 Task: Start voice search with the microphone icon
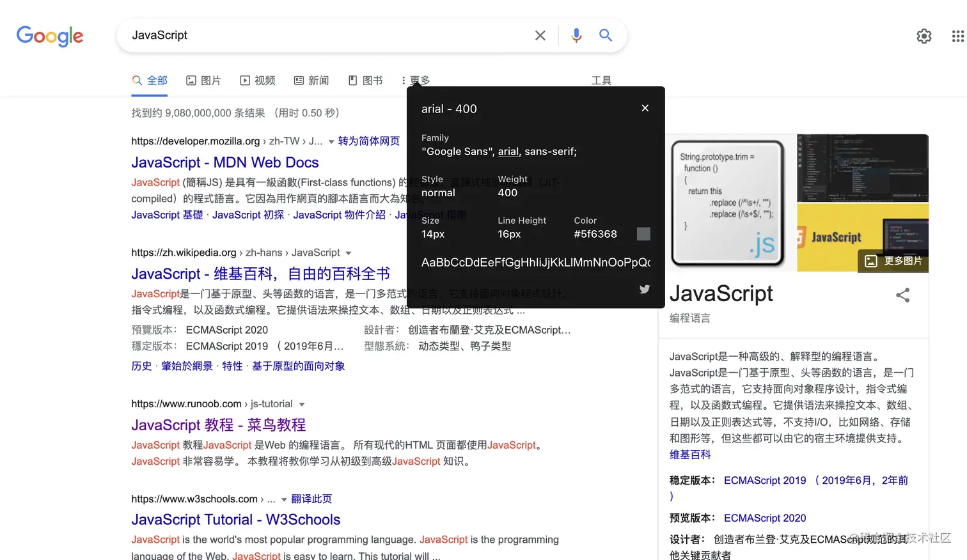[x=576, y=36]
